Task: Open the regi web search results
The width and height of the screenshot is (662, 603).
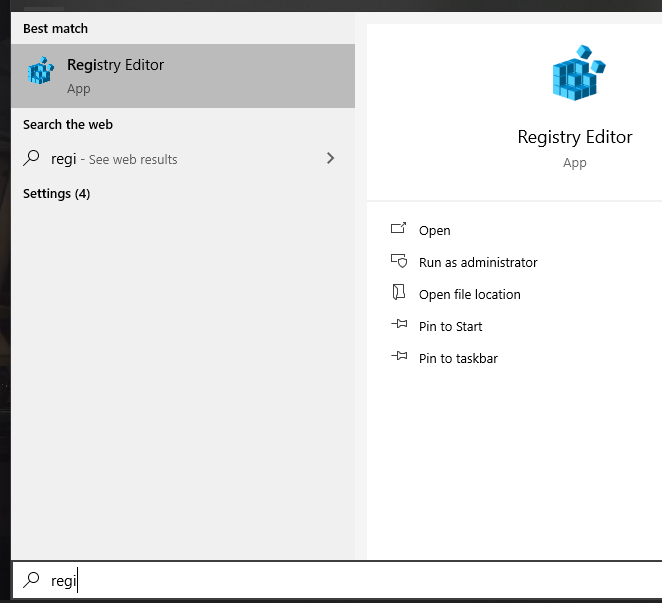Action: tap(183, 159)
